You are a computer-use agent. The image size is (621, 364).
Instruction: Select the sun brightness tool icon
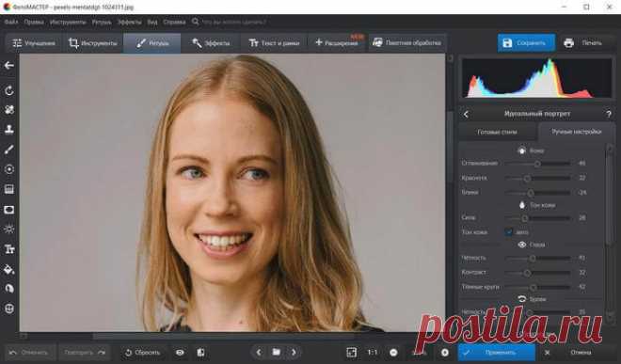[x=9, y=229]
